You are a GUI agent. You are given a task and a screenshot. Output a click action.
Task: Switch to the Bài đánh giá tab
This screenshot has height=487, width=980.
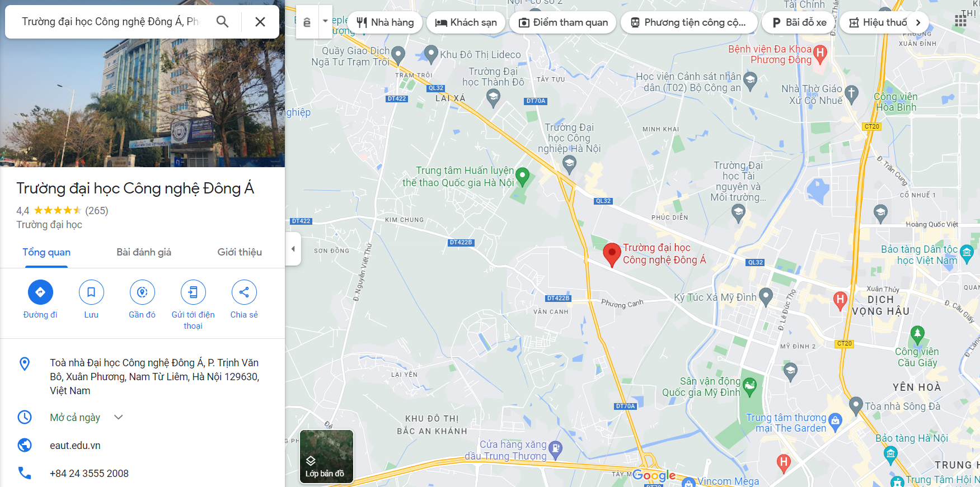(x=144, y=252)
